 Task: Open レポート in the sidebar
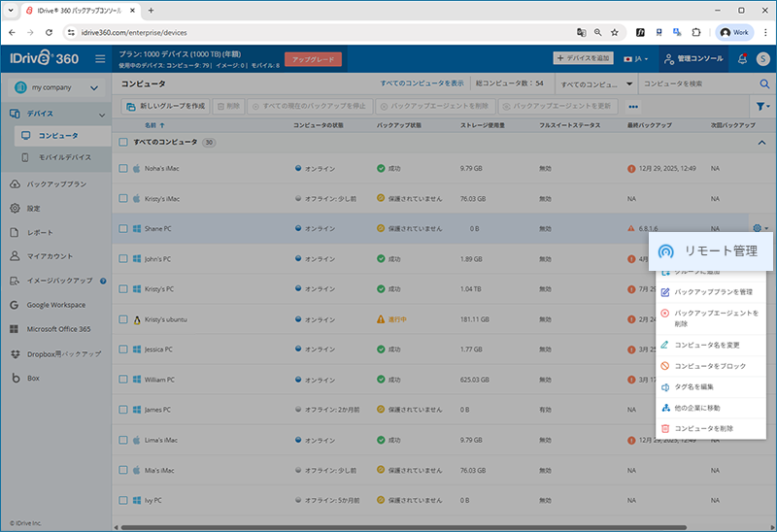pyautogui.click(x=40, y=232)
